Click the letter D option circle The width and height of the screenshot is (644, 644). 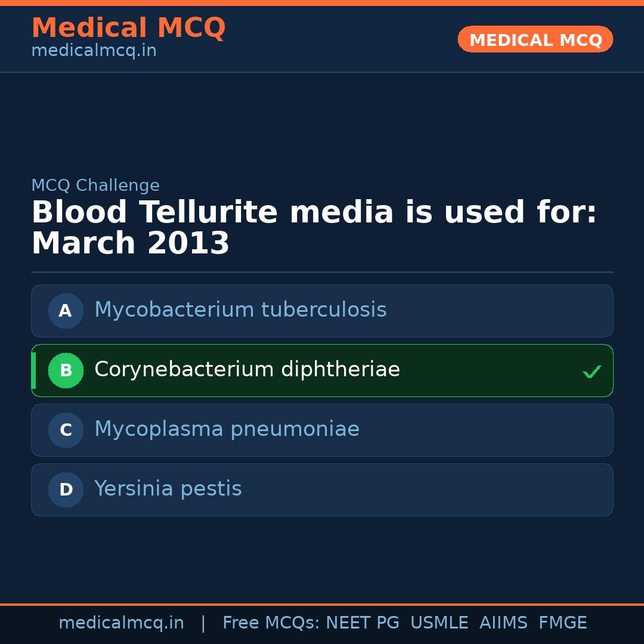click(66, 490)
